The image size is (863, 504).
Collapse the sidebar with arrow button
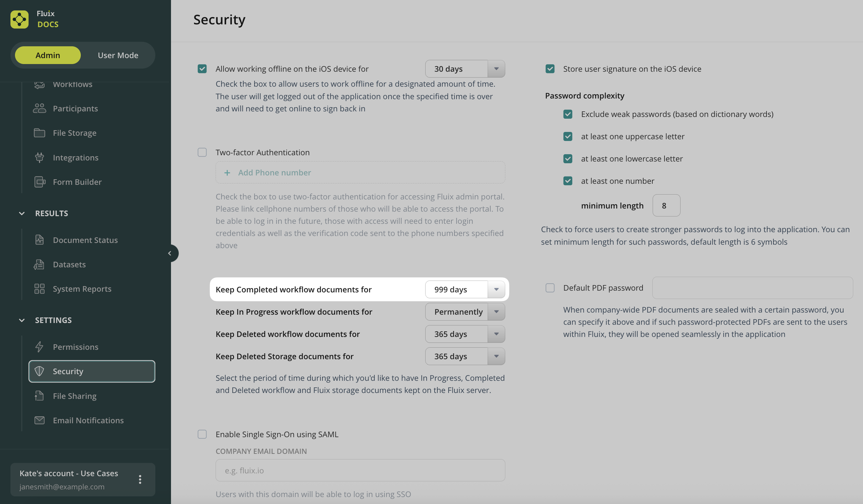(x=170, y=253)
